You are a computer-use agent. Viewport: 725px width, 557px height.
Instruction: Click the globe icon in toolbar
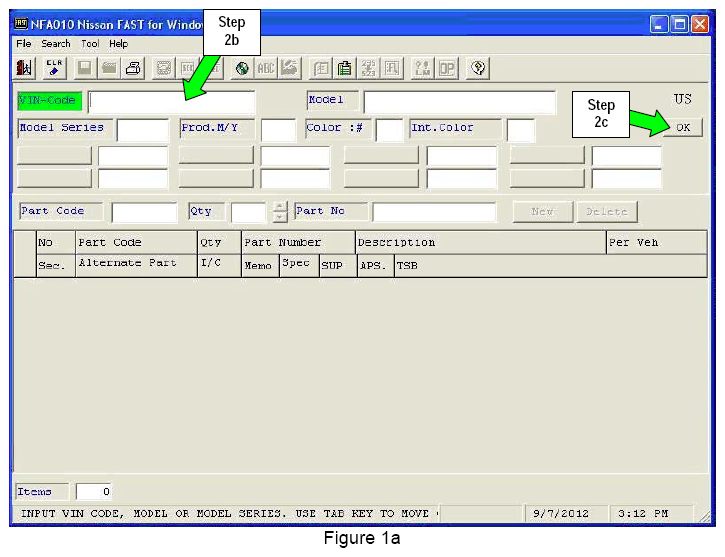[242, 68]
